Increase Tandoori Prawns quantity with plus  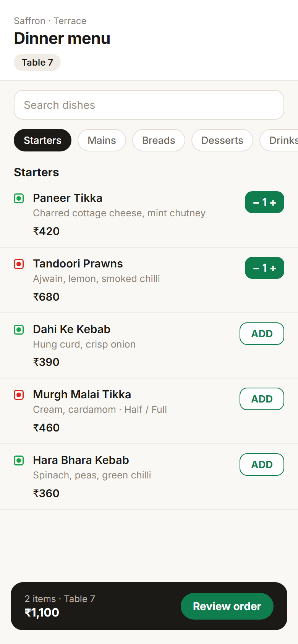pyautogui.click(x=273, y=268)
